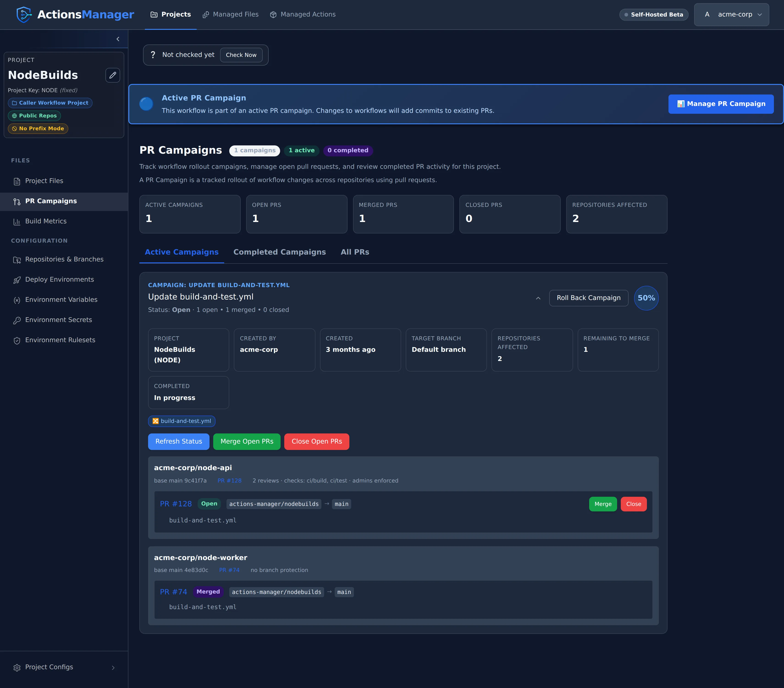Collapse the Update build-and-test.yml campaign chevron

[x=538, y=298]
